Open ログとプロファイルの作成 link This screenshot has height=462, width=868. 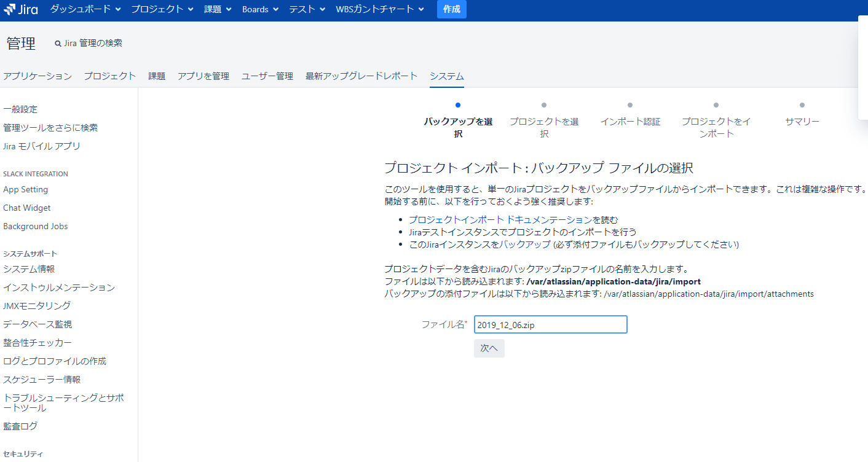pyautogui.click(x=55, y=361)
